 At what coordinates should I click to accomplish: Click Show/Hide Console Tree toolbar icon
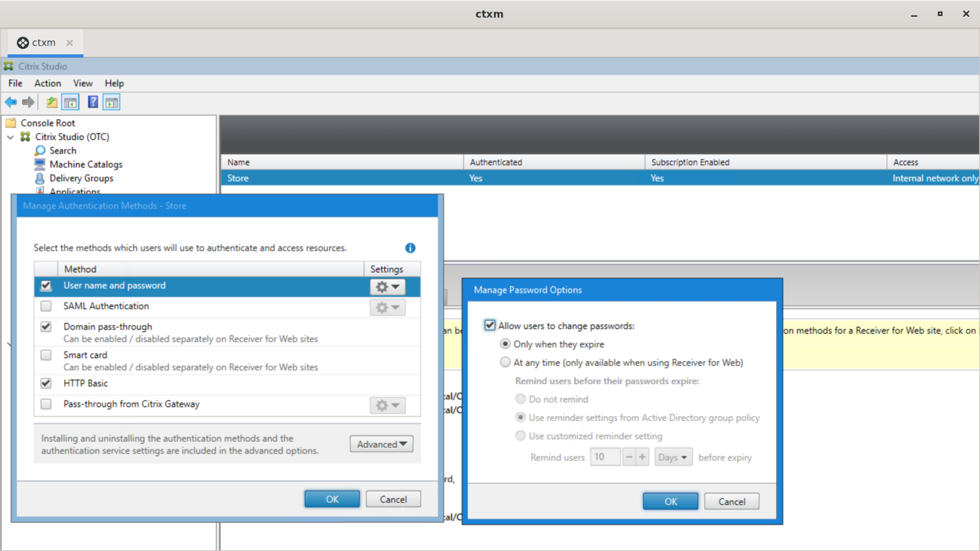(71, 103)
